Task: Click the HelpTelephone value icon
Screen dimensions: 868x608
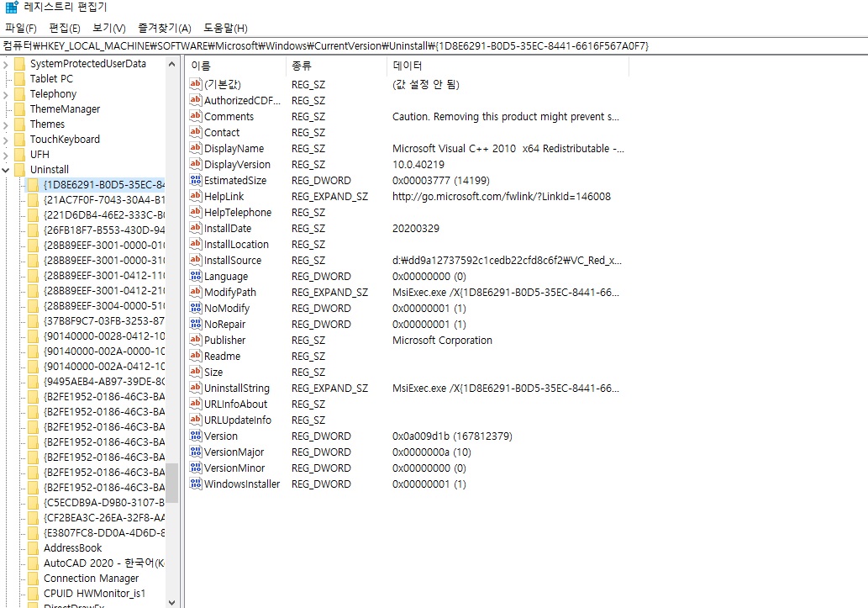Action: (196, 212)
